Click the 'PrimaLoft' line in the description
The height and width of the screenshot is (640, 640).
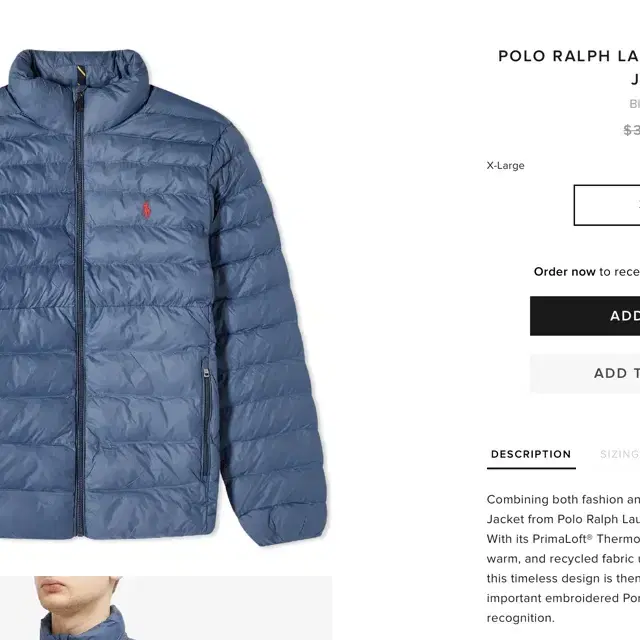coord(563,539)
